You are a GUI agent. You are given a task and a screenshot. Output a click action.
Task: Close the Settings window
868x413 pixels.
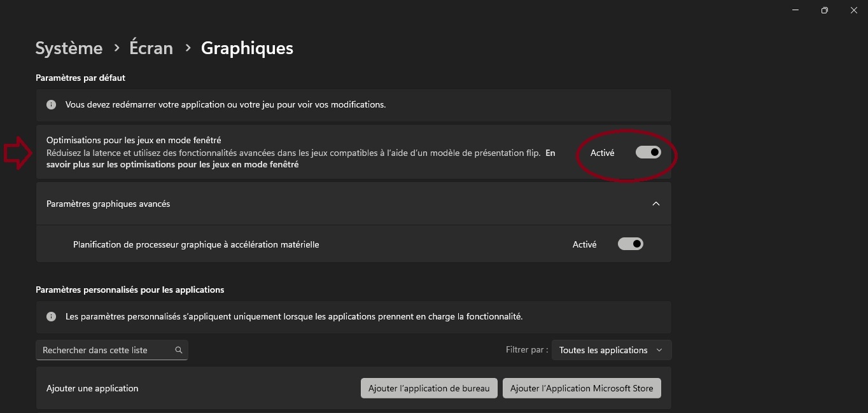pyautogui.click(x=854, y=10)
